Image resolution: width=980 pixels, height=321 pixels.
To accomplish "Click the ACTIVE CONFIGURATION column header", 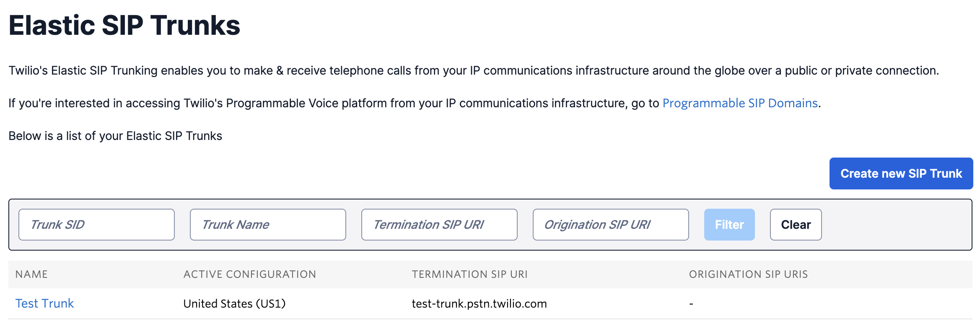I will 249,274.
